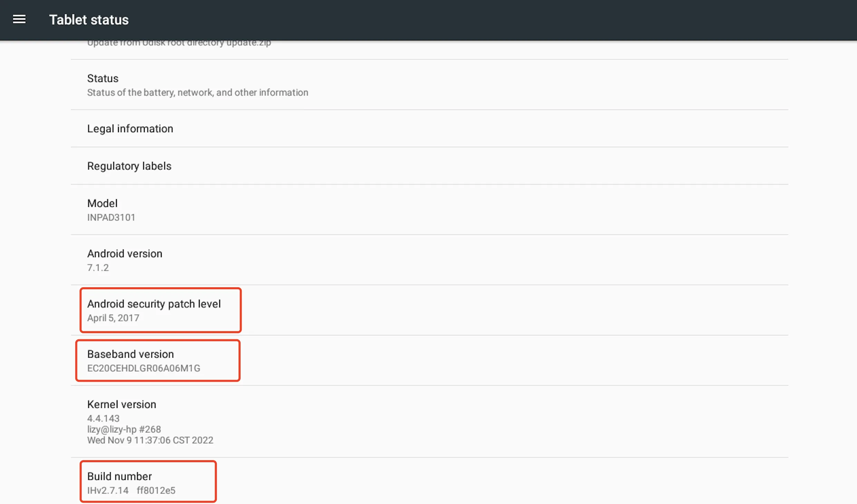
Task: Tap the Kernel version entry
Action: [x=430, y=422]
